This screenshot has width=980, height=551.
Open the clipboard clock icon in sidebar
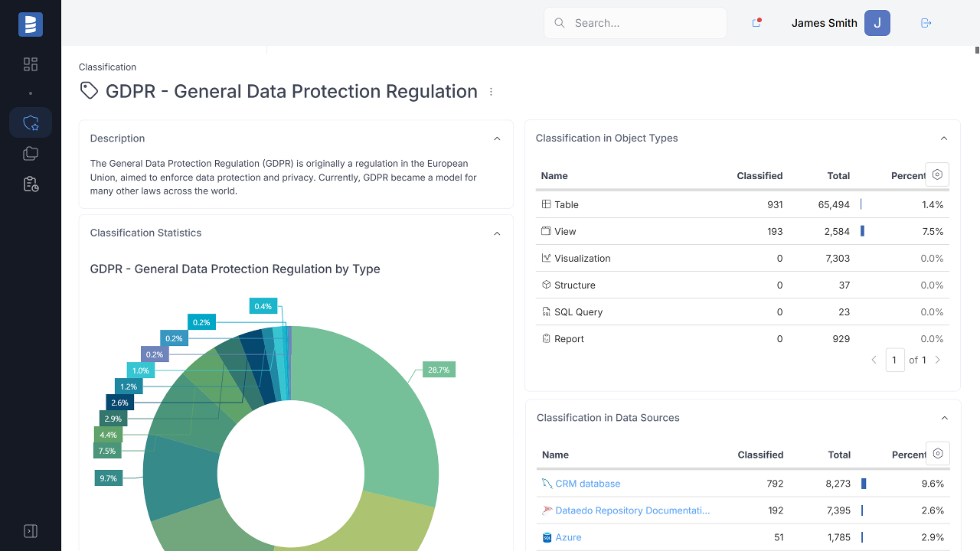31,184
